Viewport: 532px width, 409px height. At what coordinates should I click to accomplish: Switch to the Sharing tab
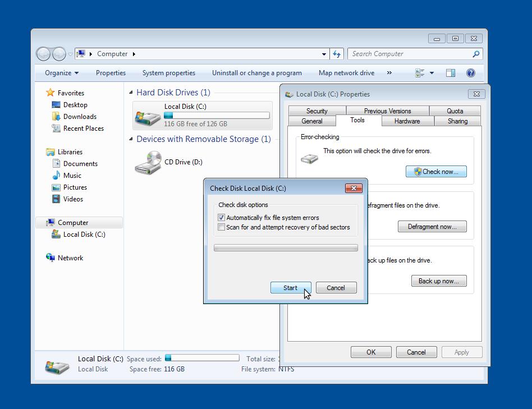pyautogui.click(x=457, y=121)
